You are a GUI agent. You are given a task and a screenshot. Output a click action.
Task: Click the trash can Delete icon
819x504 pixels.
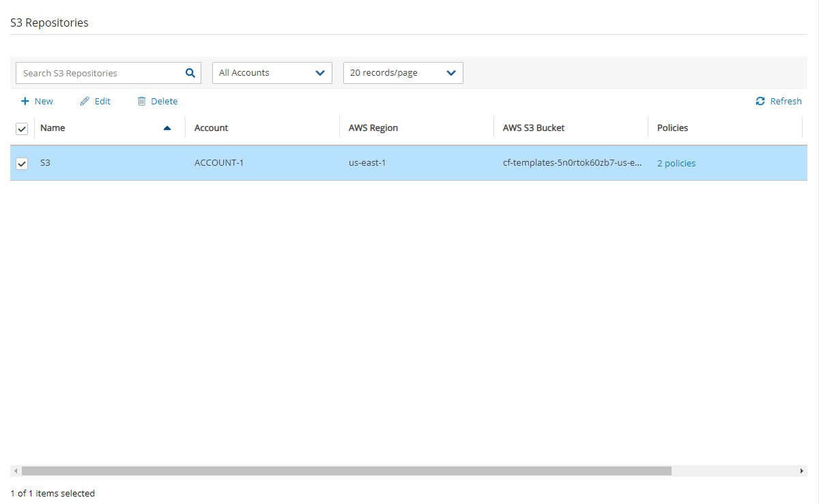pos(142,101)
